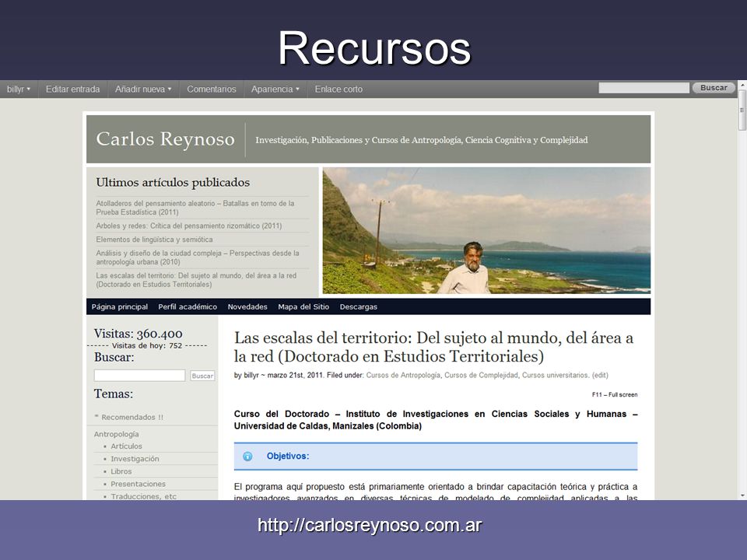Open Cursos universitarios category link
Image resolution: width=747 pixels, height=560 pixels.
coord(555,375)
